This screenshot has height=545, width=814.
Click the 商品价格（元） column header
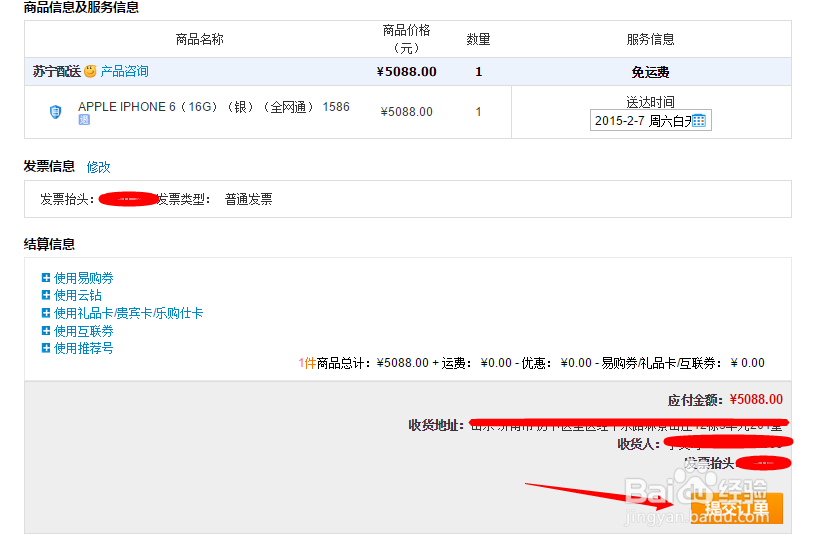click(406, 39)
